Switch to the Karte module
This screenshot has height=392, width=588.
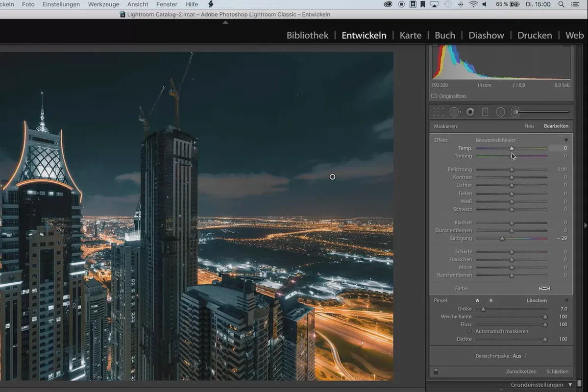411,35
